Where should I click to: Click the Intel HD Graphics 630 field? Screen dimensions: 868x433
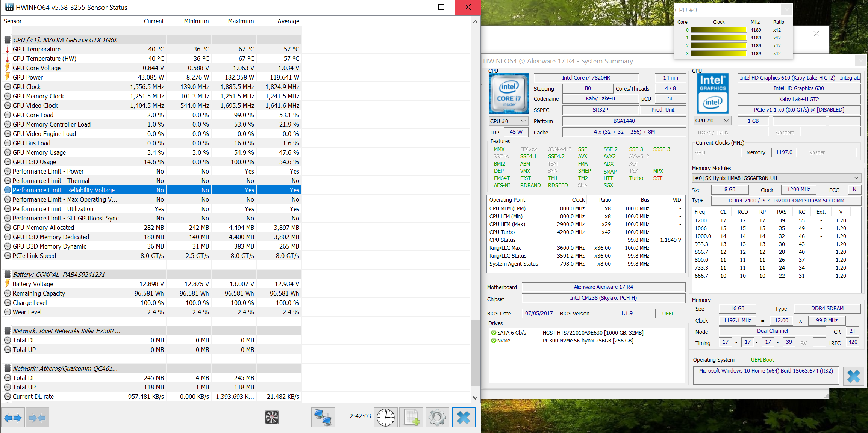coord(799,88)
